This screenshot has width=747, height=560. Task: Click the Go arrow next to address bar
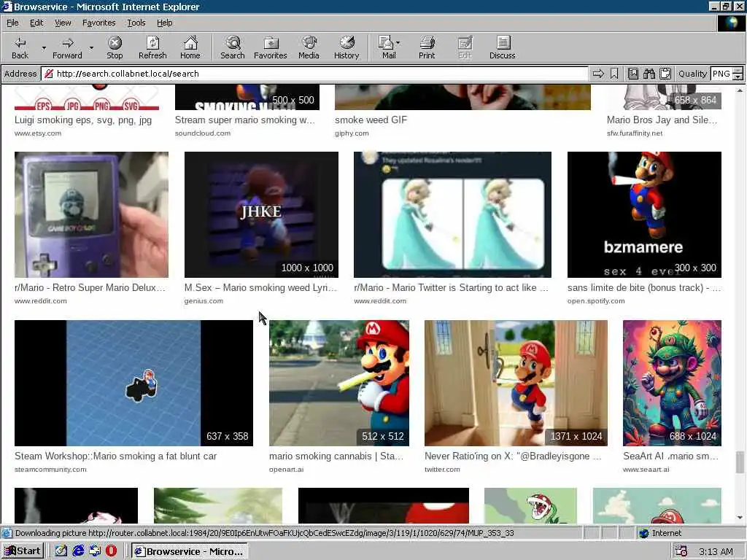point(598,74)
